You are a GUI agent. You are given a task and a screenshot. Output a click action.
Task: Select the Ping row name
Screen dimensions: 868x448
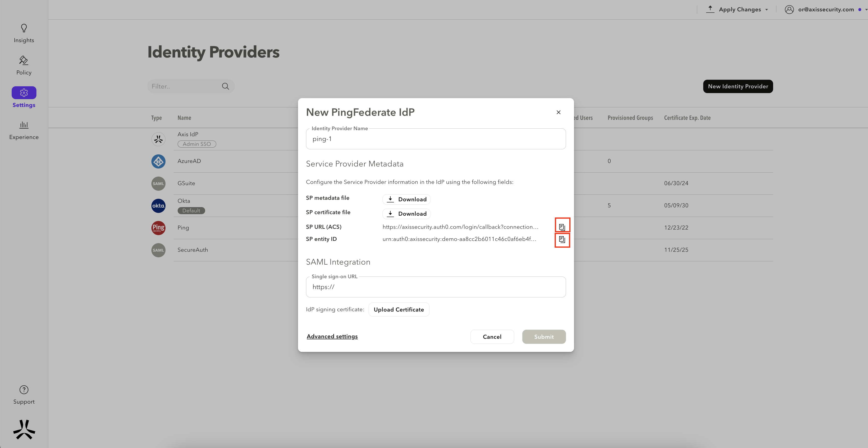pyautogui.click(x=183, y=228)
